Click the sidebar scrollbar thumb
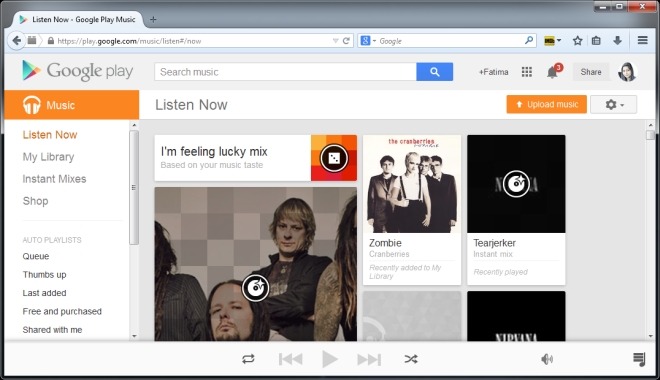 click(x=134, y=187)
